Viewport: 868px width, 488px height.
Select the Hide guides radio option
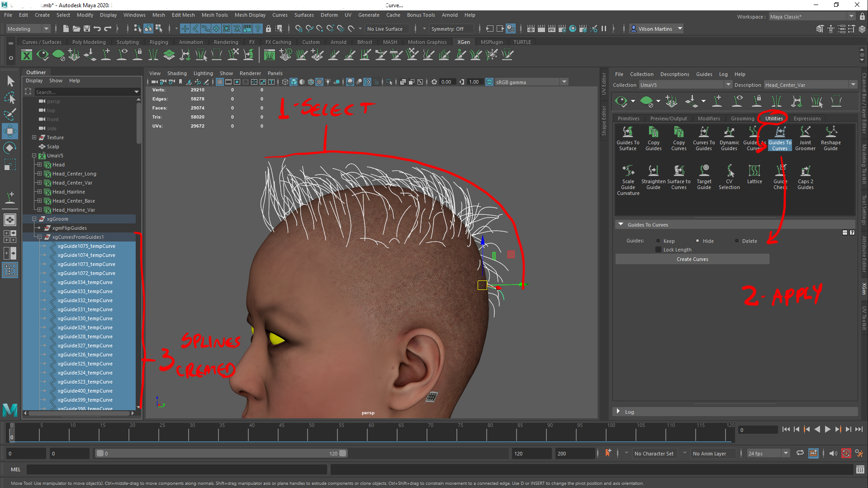(697, 241)
